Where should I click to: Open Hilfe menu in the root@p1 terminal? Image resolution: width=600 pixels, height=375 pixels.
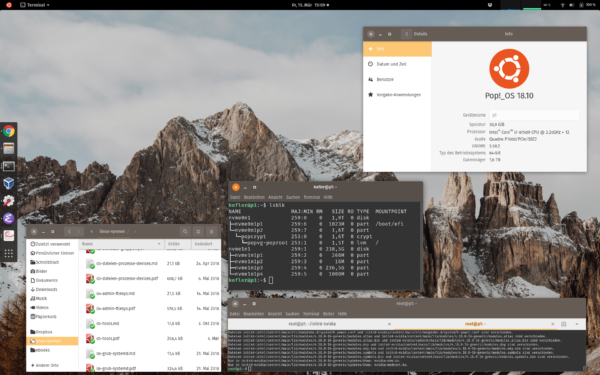[342, 314]
